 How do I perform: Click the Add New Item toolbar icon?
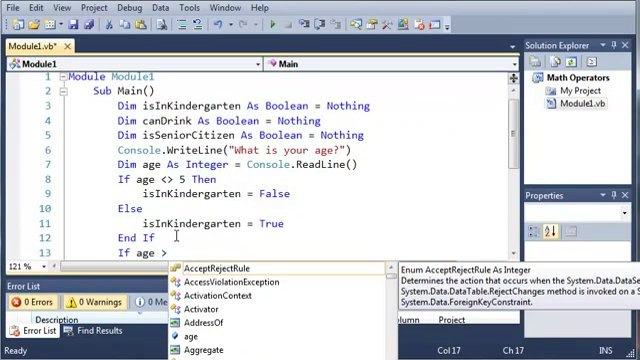[x=50, y=25]
